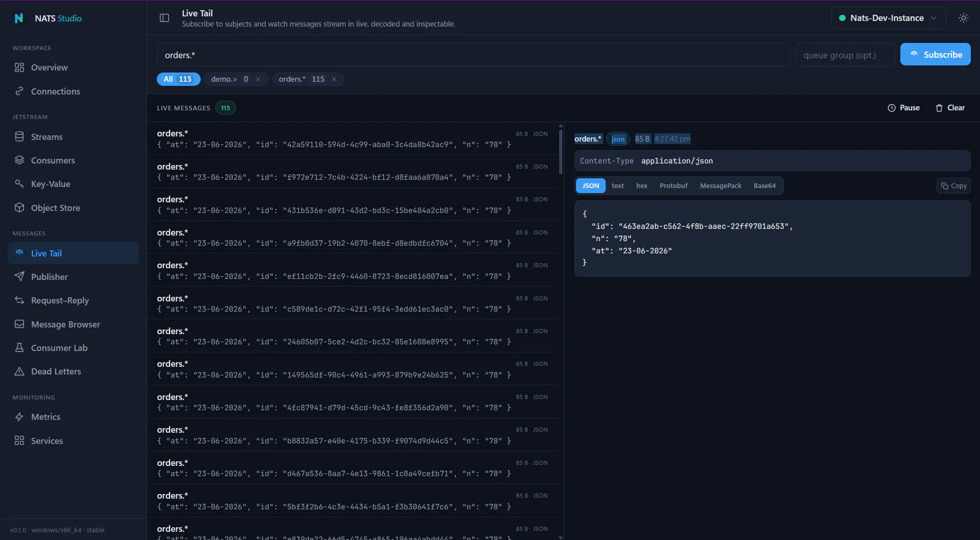Switch payload view to hex
980x540 pixels.
coord(641,186)
